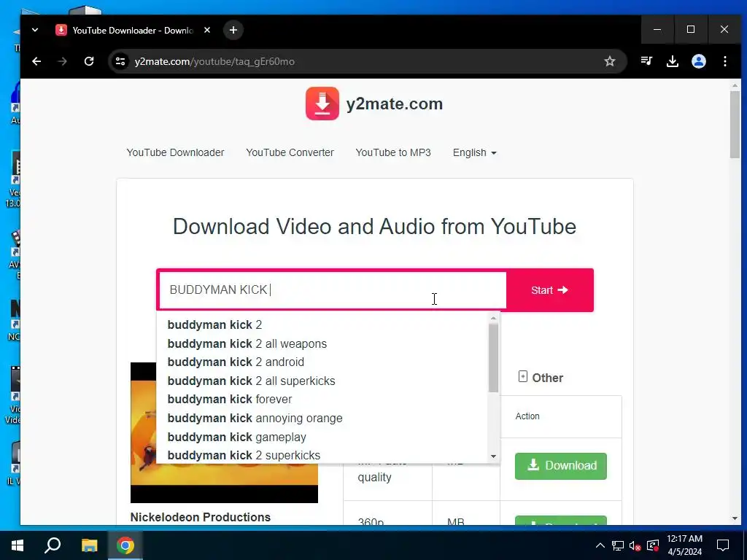
Task: Open YouTube Downloader nav link
Action: [x=175, y=152]
